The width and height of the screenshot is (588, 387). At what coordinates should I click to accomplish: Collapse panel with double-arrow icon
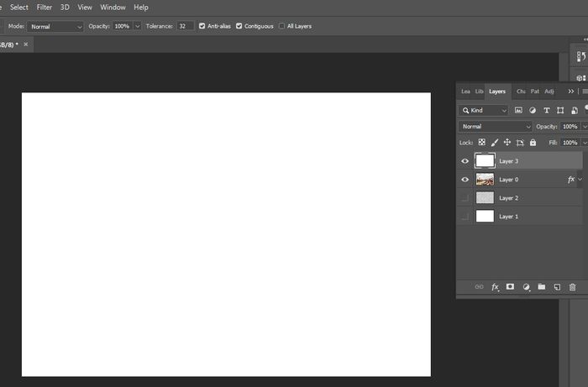click(x=570, y=92)
